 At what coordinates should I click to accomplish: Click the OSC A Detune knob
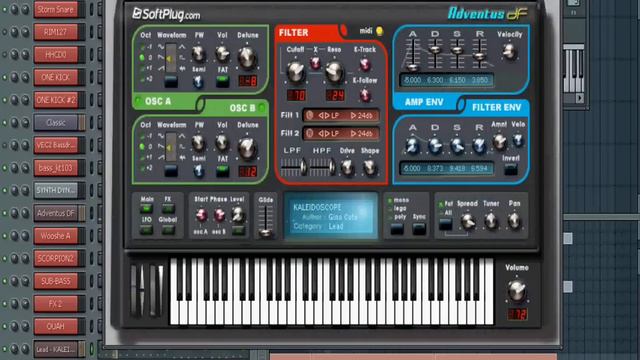pos(247,57)
